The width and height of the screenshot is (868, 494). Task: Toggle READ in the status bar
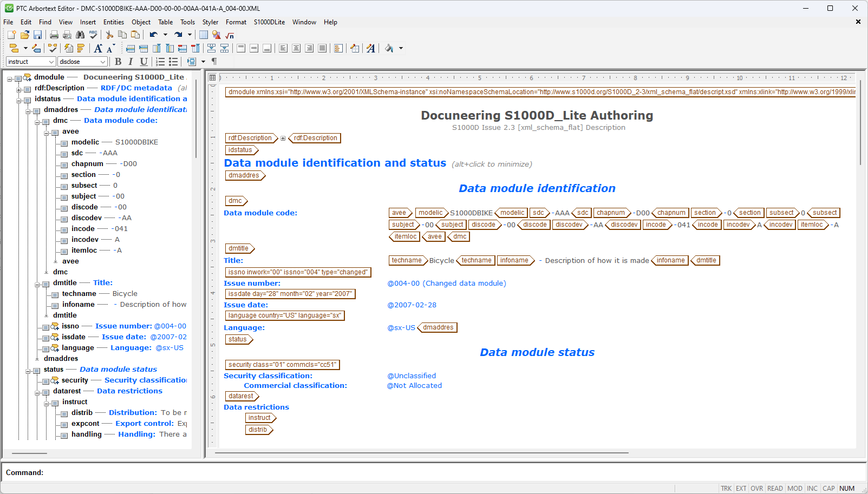click(x=775, y=488)
